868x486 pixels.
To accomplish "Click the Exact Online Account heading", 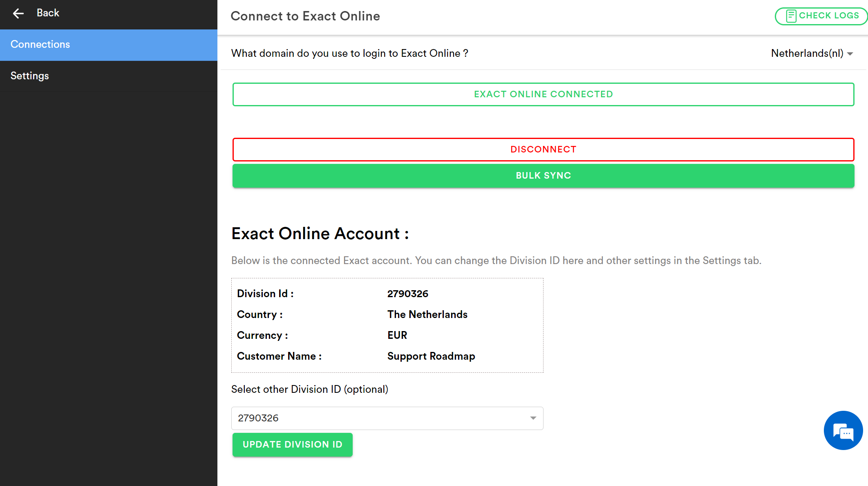I will click(320, 234).
